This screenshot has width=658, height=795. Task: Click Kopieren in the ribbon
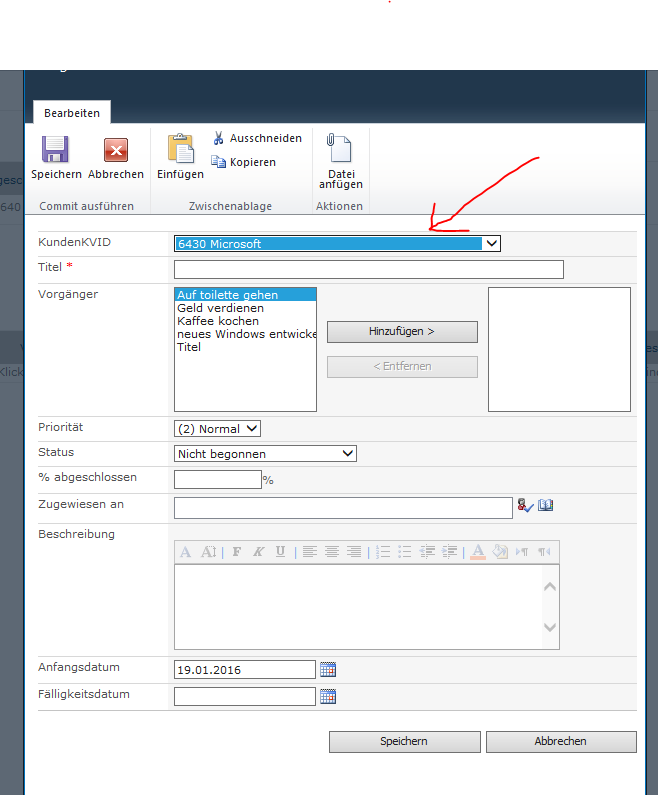click(x=243, y=162)
